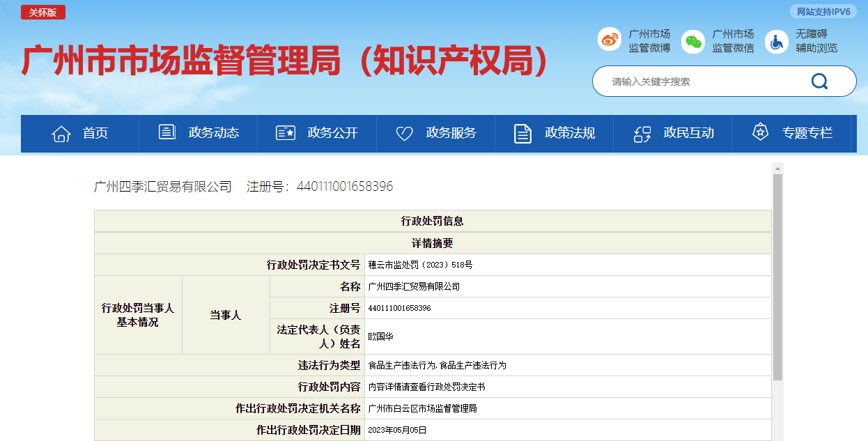The image size is (868, 441).
Task: Click the badge icon beside 专题专栏
Action: pos(761,131)
